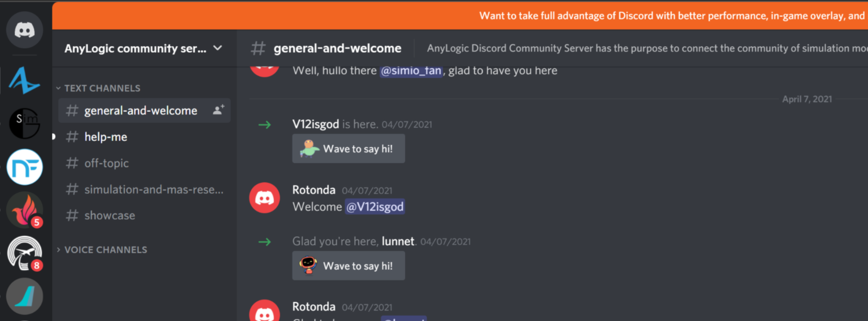Open Discord home via the logo icon
The height and width of the screenshot is (321, 868).
click(x=24, y=30)
